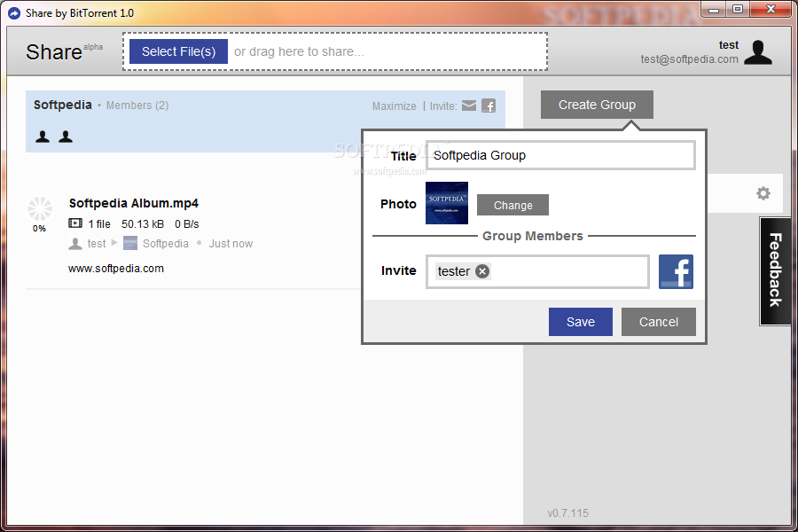Click the Softpedia group photo thumbnail
The height and width of the screenshot is (532, 798).
(446, 203)
